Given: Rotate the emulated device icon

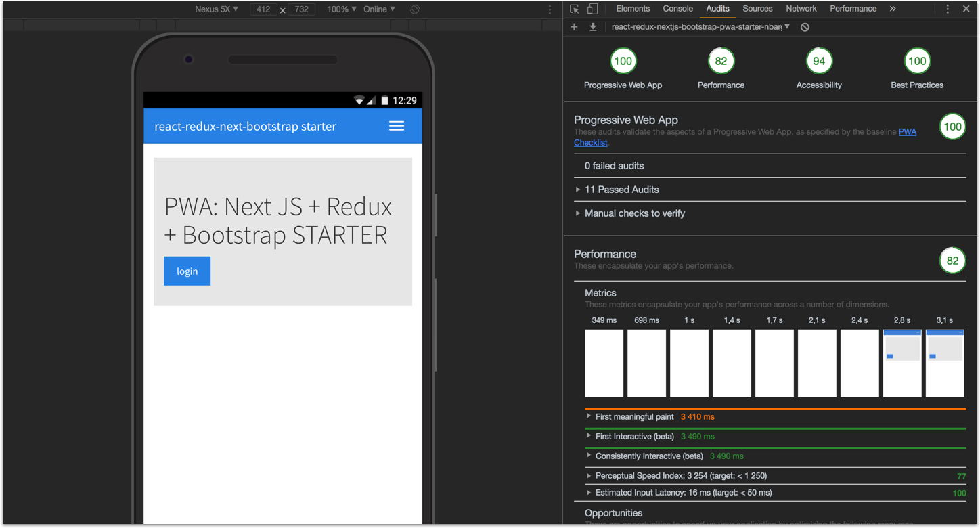Looking at the screenshot, I should pyautogui.click(x=415, y=9).
